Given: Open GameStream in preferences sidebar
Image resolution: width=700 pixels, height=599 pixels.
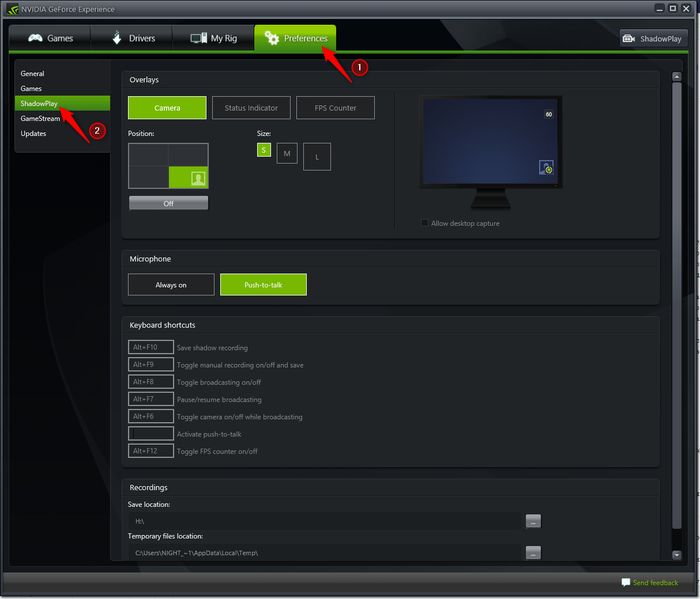Looking at the screenshot, I should tap(40, 118).
